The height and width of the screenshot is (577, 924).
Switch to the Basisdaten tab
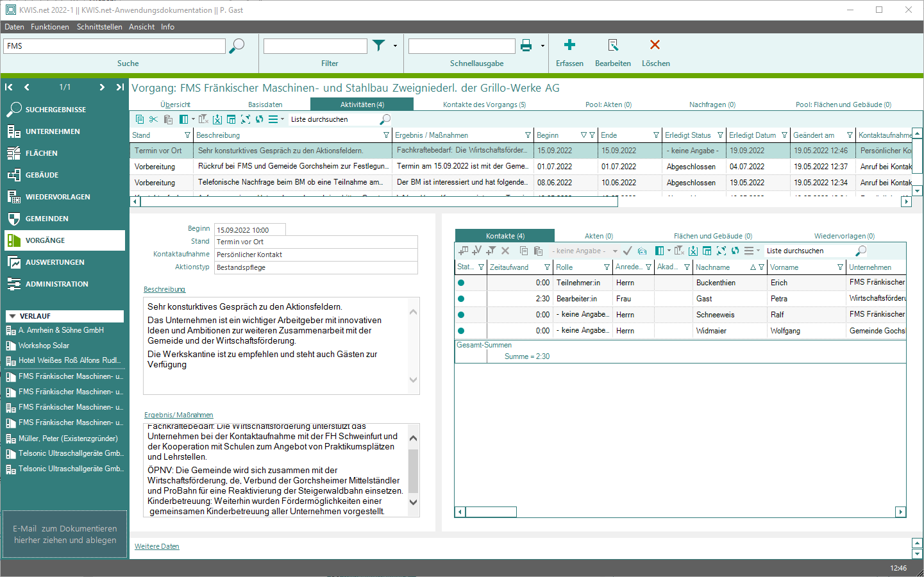[265, 105]
